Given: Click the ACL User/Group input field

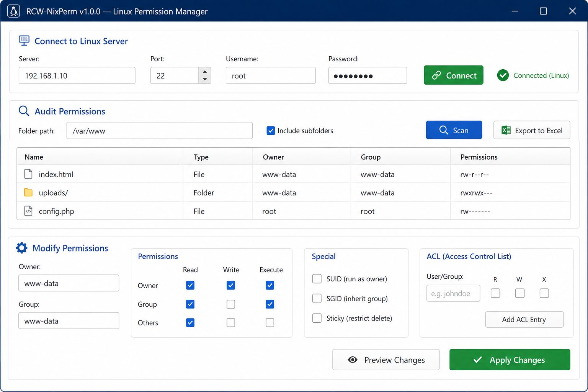Looking at the screenshot, I should (453, 293).
